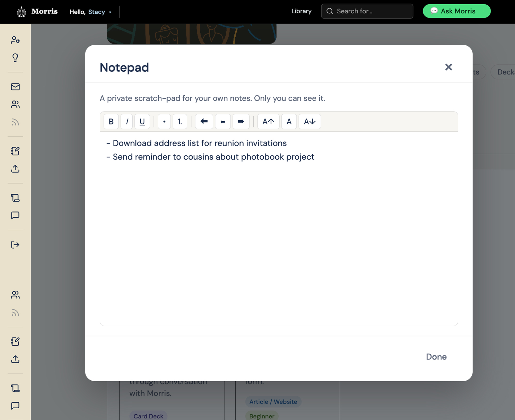Screen dimensions: 515x420
Task: Close the Notepad dialog with the X
Action: tap(449, 67)
